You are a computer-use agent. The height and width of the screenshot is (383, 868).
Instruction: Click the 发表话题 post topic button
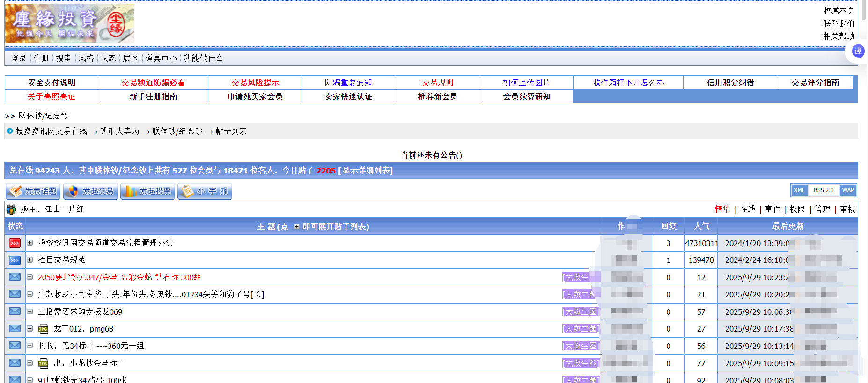click(x=33, y=191)
